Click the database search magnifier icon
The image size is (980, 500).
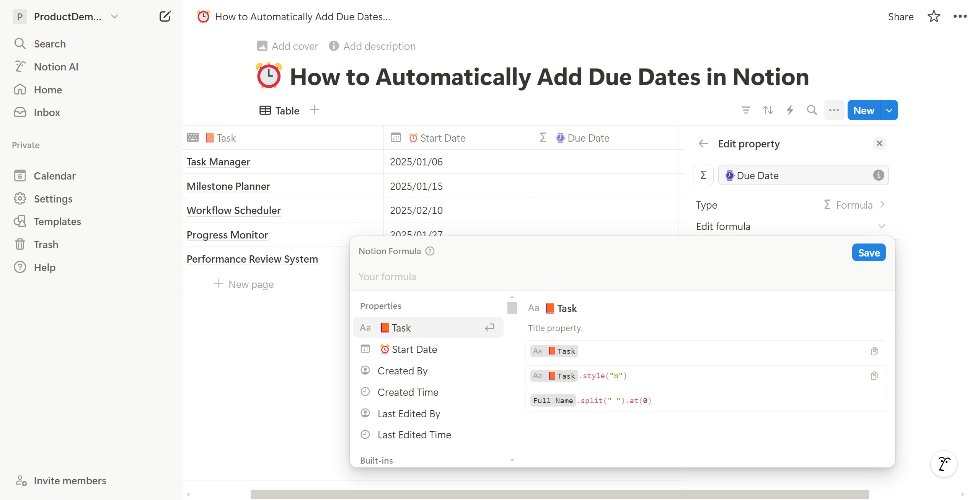coord(812,110)
